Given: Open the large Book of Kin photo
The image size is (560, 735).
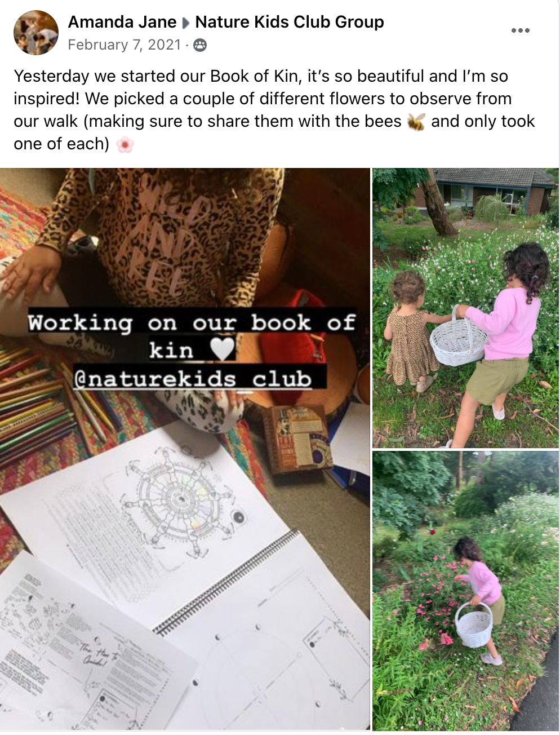Looking at the screenshot, I should tap(185, 449).
